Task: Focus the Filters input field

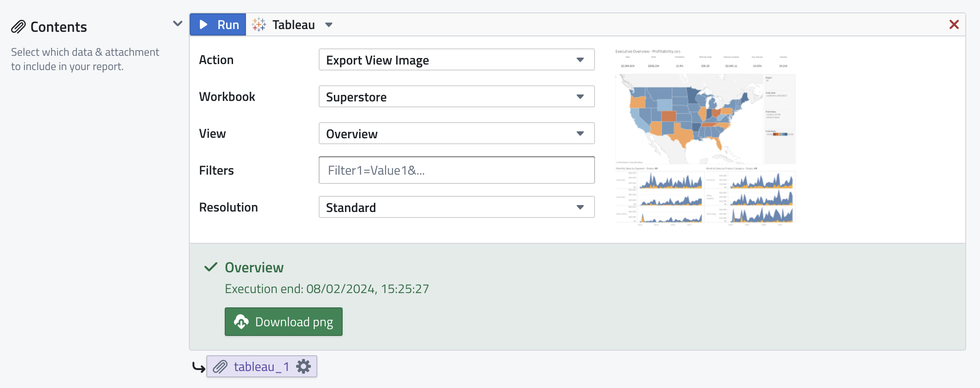Action: pos(456,170)
